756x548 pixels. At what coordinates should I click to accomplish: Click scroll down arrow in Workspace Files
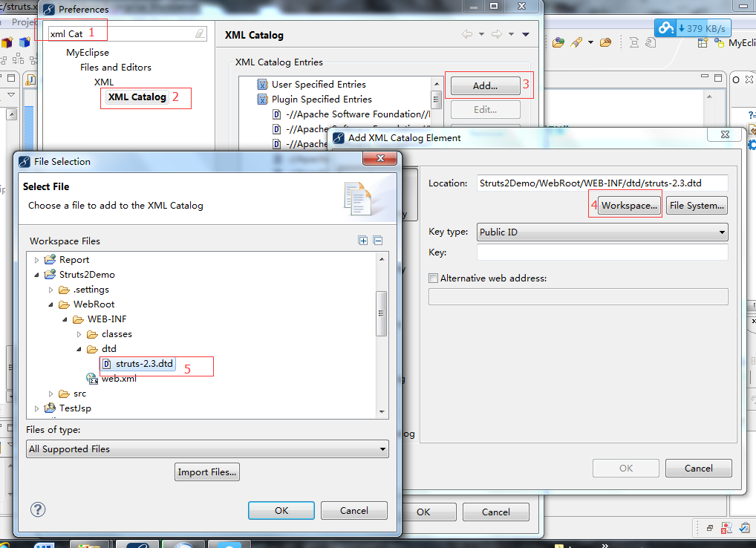[x=382, y=411]
